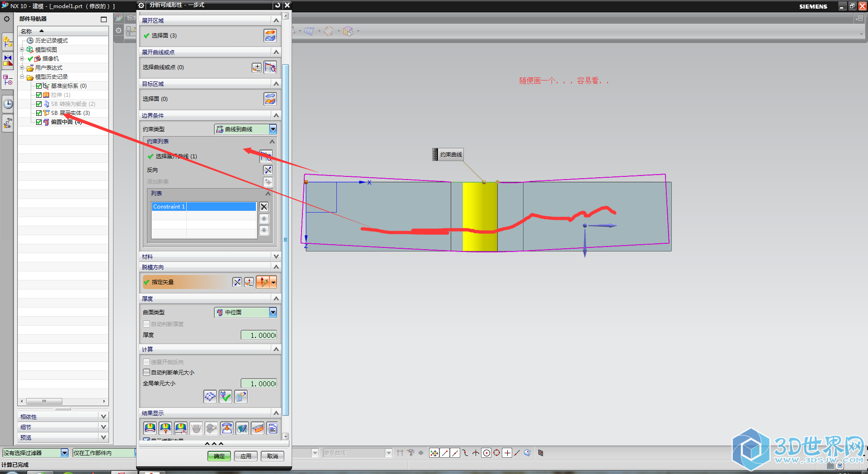Click the calculate icon with green checkmark
Screen dimensions: 868x474
pos(226,397)
